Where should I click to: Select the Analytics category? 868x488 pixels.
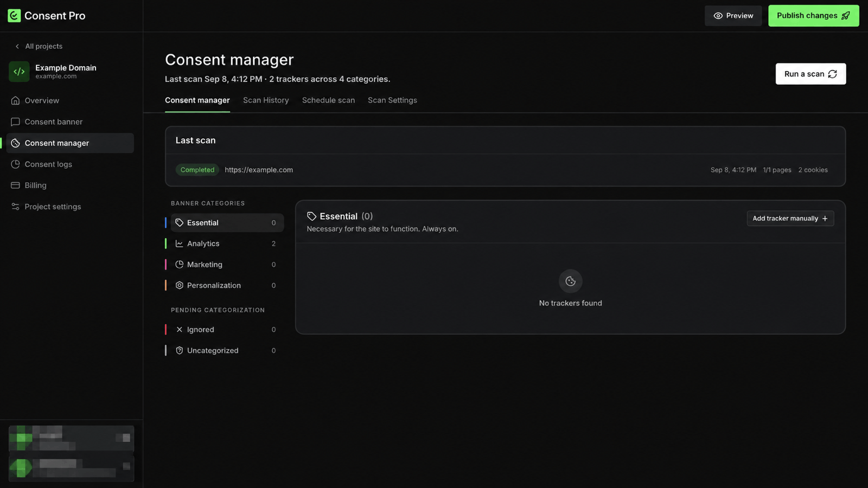point(227,244)
